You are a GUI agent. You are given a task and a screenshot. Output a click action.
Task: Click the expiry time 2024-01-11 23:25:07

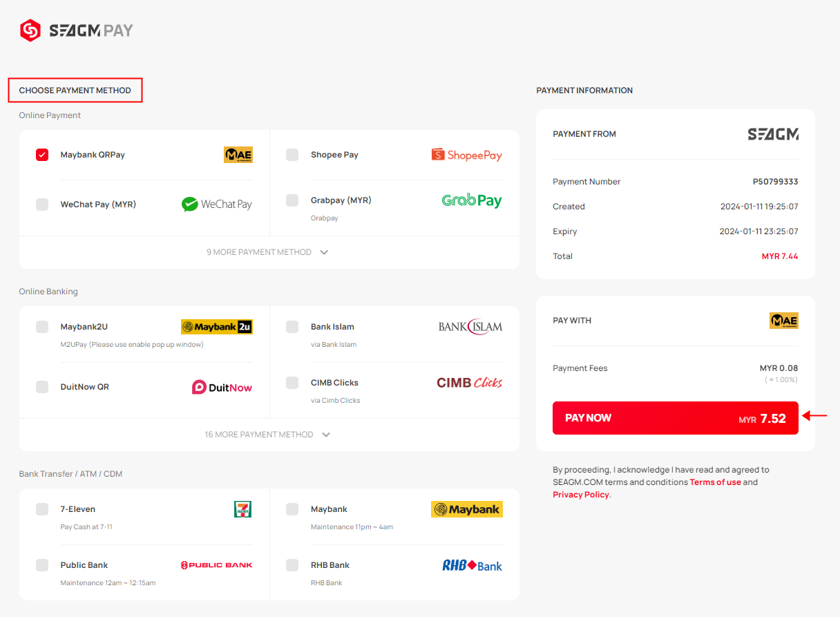[x=759, y=231]
